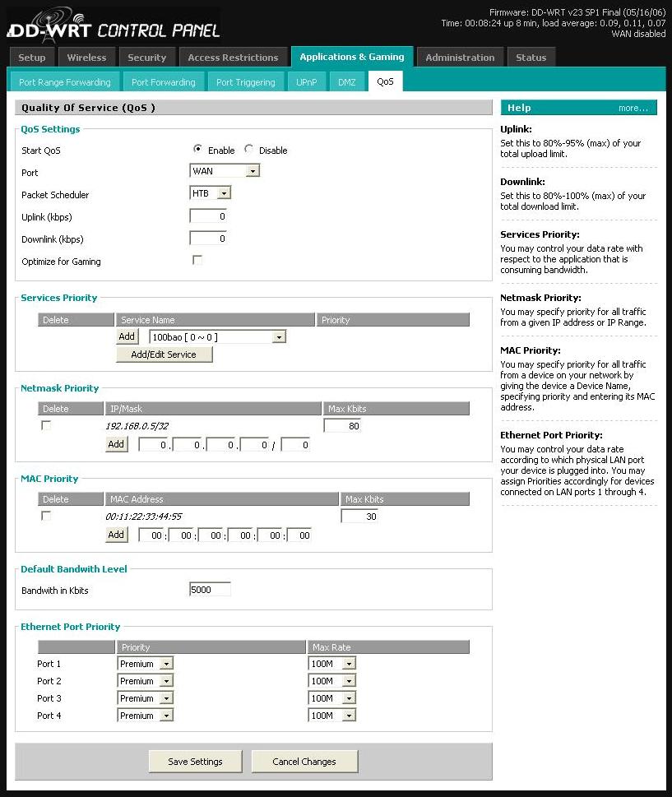This screenshot has width=672, height=797.
Task: Select the QoS subtab
Action: coord(385,81)
